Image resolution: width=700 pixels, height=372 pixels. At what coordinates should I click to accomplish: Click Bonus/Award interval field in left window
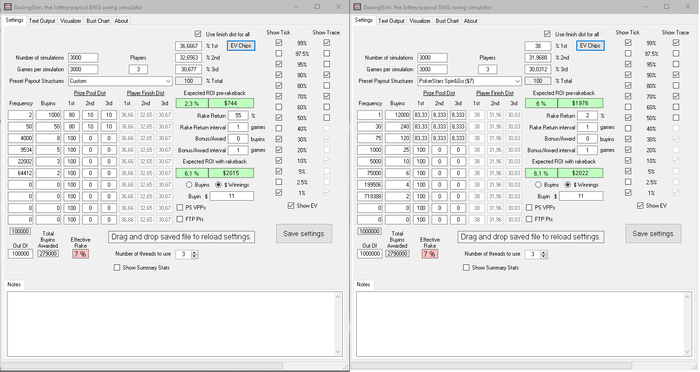(238, 150)
